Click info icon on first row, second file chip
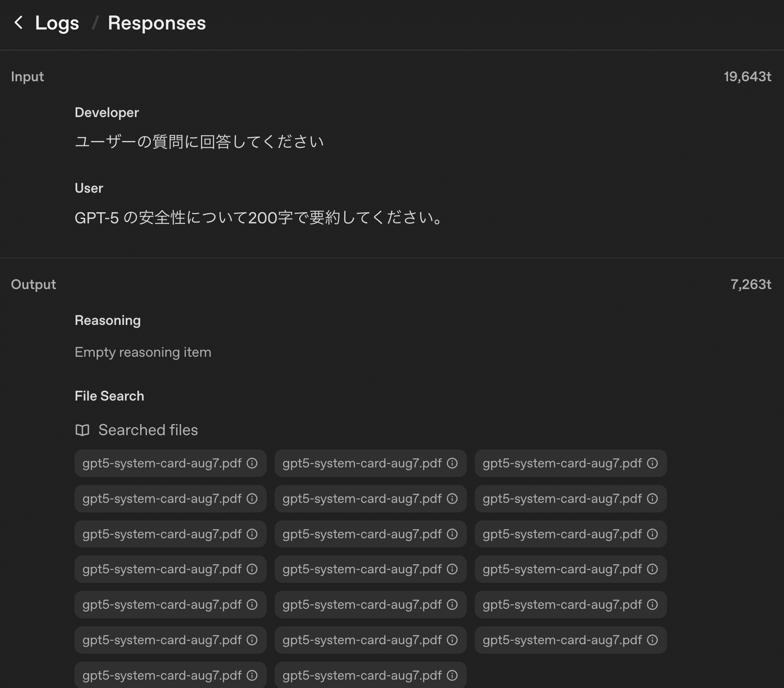The image size is (784, 688). [x=452, y=463]
